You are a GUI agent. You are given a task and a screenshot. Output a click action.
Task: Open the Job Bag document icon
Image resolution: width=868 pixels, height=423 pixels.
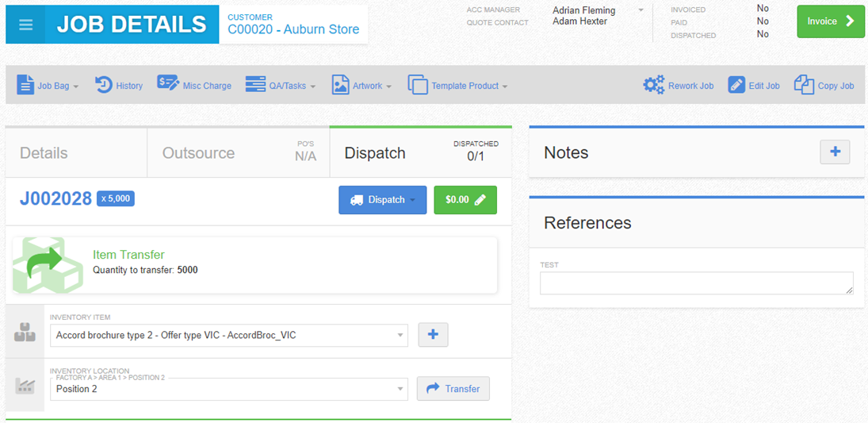[x=25, y=85]
